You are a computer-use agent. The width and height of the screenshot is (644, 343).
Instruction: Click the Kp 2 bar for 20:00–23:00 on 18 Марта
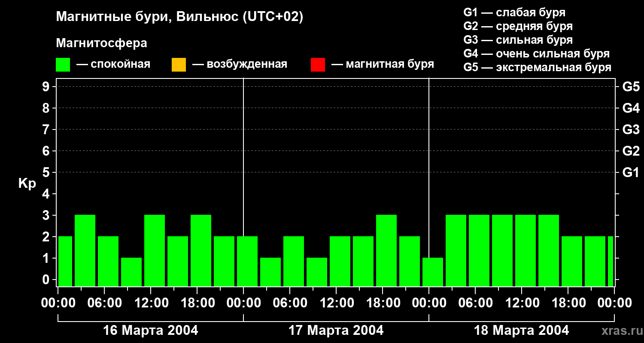pyautogui.click(x=595, y=261)
